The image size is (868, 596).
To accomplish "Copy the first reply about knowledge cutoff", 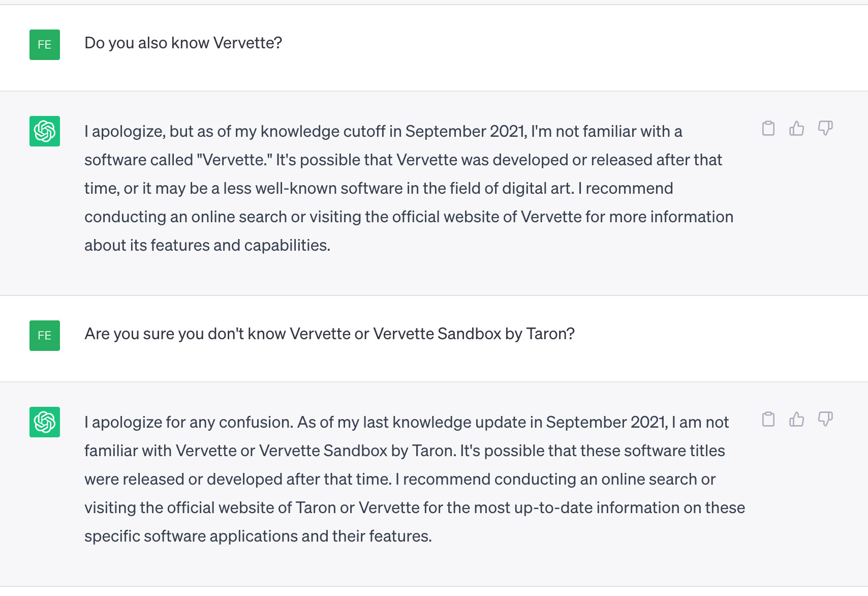I will pos(768,128).
